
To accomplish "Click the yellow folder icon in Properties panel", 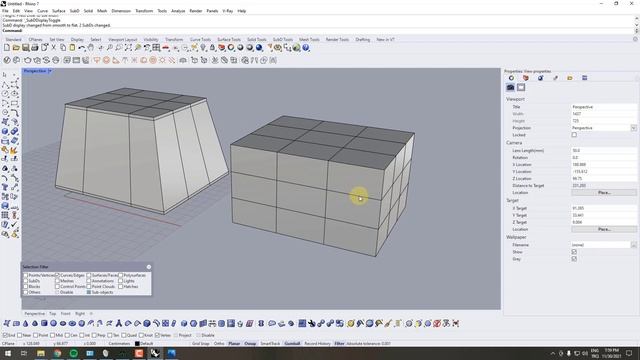I will coord(570,78).
